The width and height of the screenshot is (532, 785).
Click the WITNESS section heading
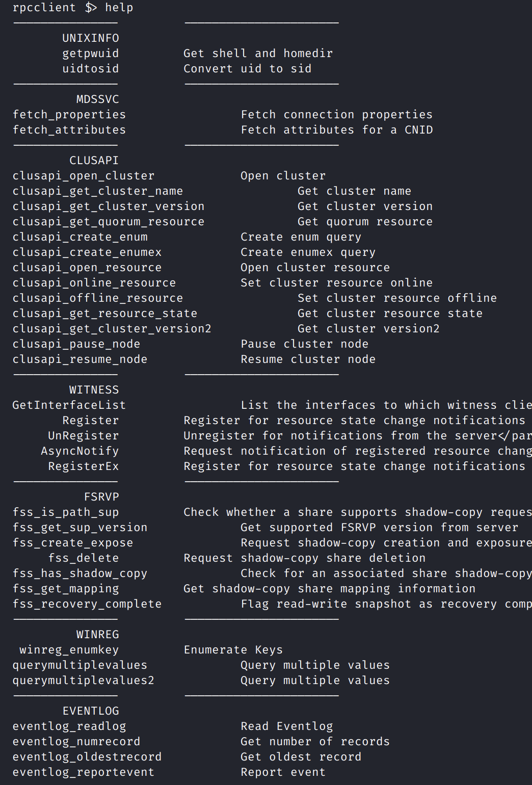[x=94, y=390]
